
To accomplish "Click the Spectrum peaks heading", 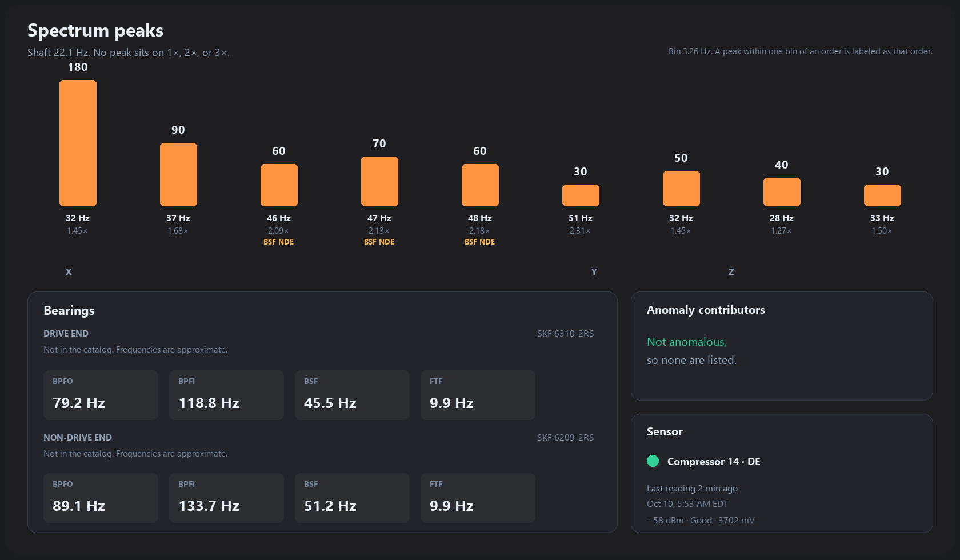I will (95, 30).
